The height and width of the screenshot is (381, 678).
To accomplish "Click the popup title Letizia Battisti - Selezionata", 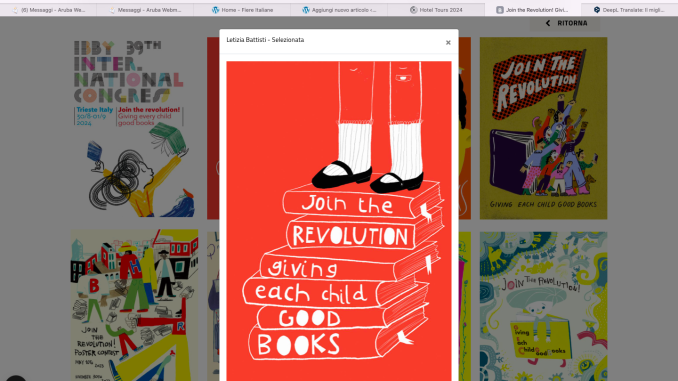I will pos(265,40).
